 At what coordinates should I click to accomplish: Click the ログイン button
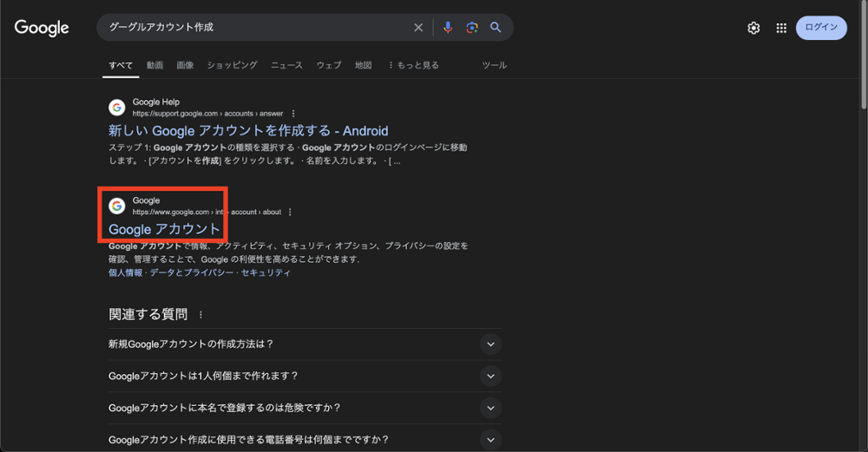click(x=821, y=28)
